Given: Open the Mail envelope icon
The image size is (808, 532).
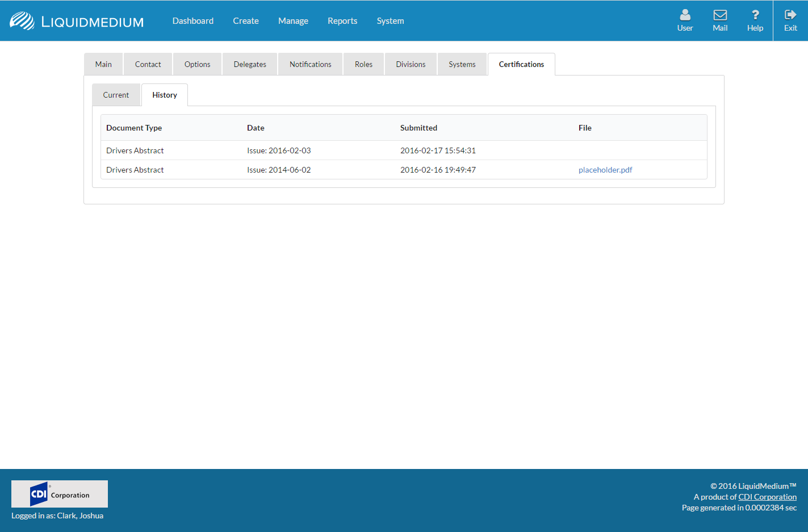Looking at the screenshot, I should pyautogui.click(x=720, y=15).
